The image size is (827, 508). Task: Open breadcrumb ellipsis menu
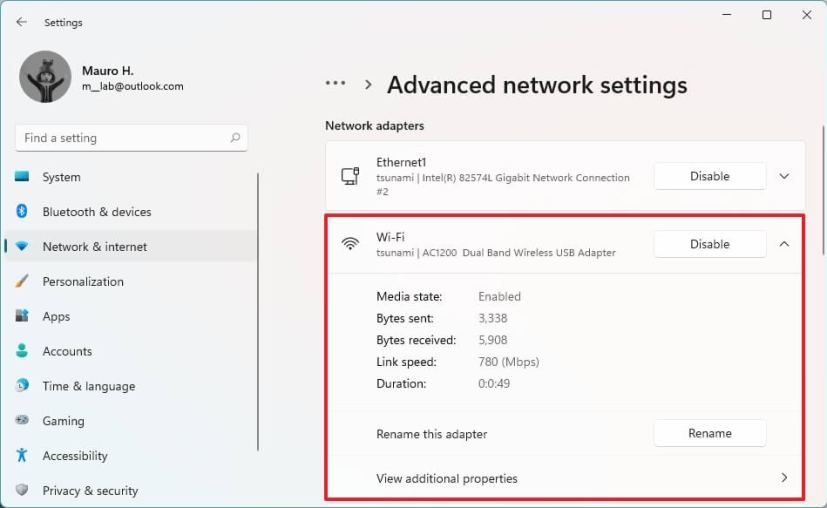pyautogui.click(x=336, y=85)
